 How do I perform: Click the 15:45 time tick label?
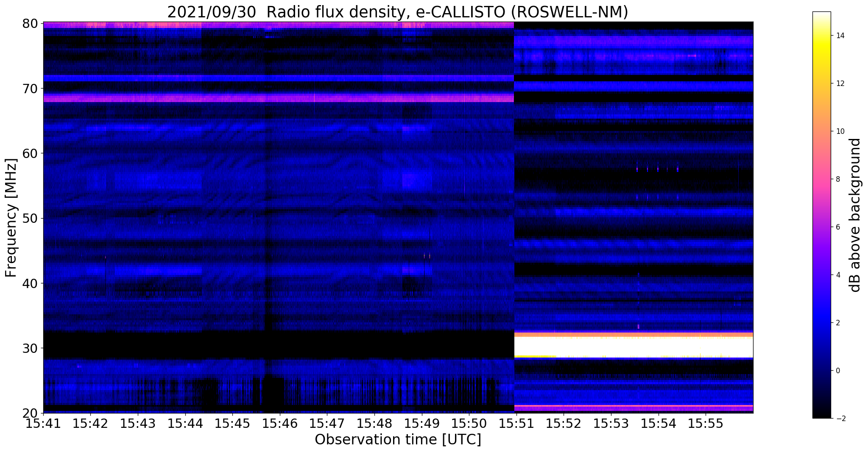tap(232, 424)
